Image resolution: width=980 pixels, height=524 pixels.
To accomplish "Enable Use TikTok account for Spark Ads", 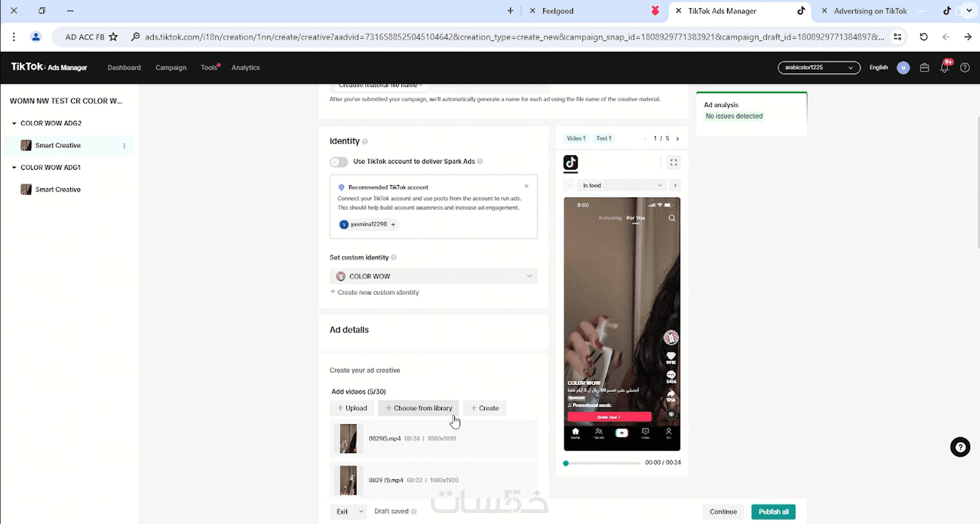I will (339, 162).
